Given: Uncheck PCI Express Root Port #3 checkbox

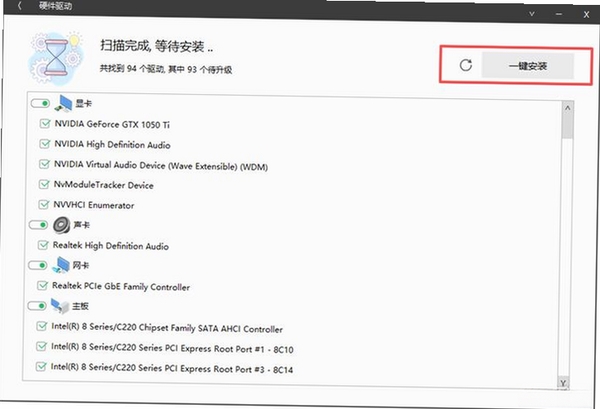Looking at the screenshot, I should pos(41,367).
